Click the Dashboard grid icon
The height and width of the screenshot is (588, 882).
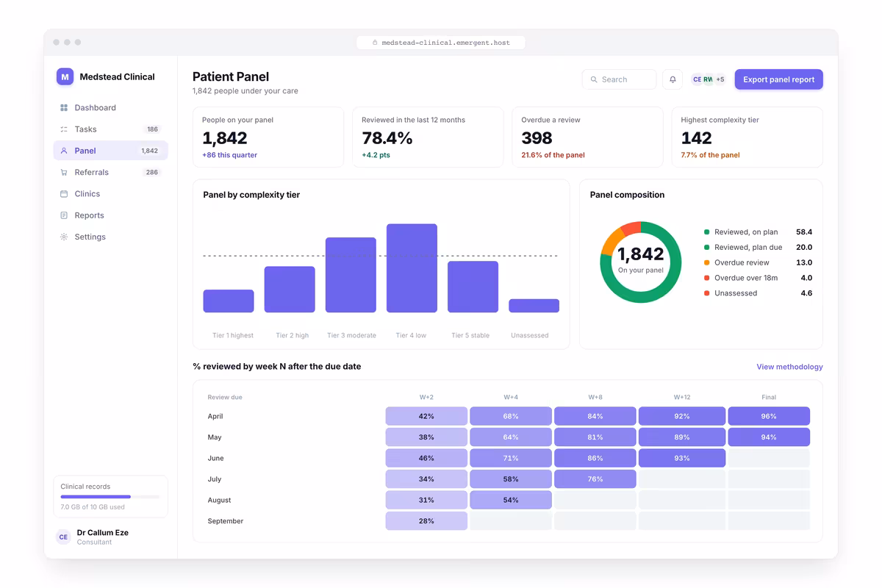point(64,108)
